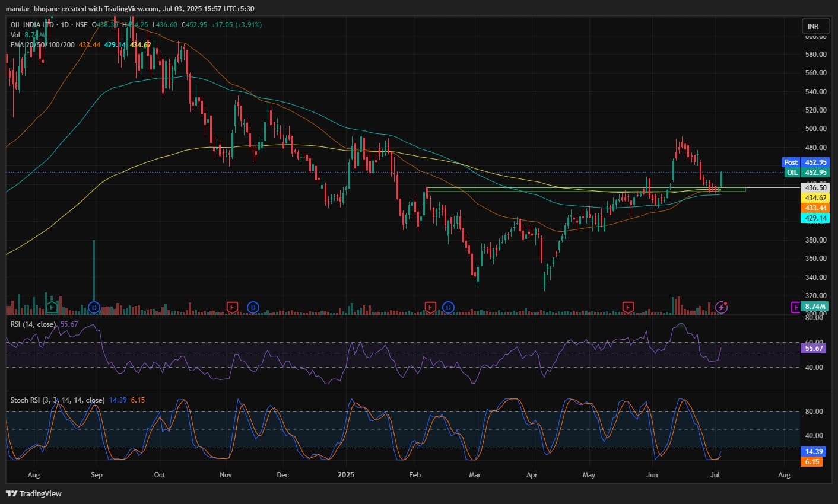The height and width of the screenshot is (504, 838).
Task: Click the C452.95 close value in the header
Action: (x=194, y=25)
